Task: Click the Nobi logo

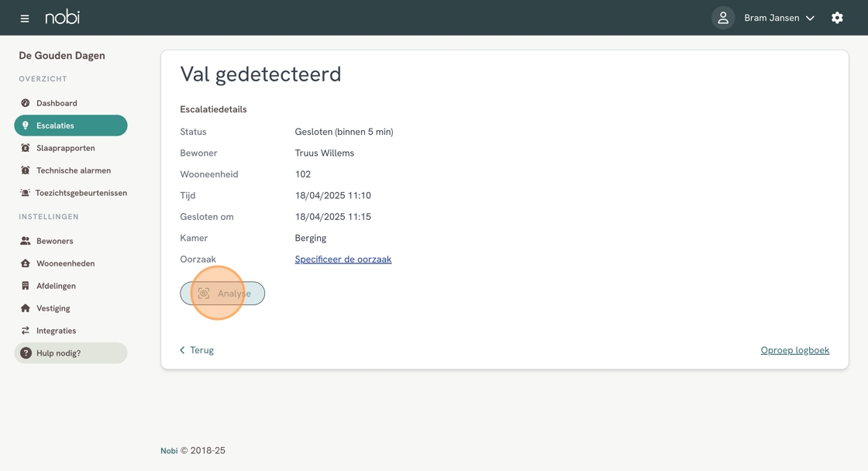Action: tap(62, 17)
